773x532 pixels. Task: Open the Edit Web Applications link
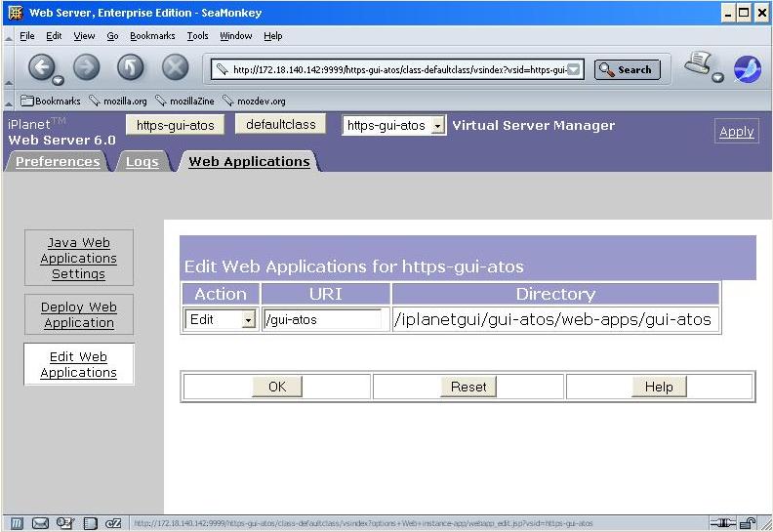coord(78,364)
